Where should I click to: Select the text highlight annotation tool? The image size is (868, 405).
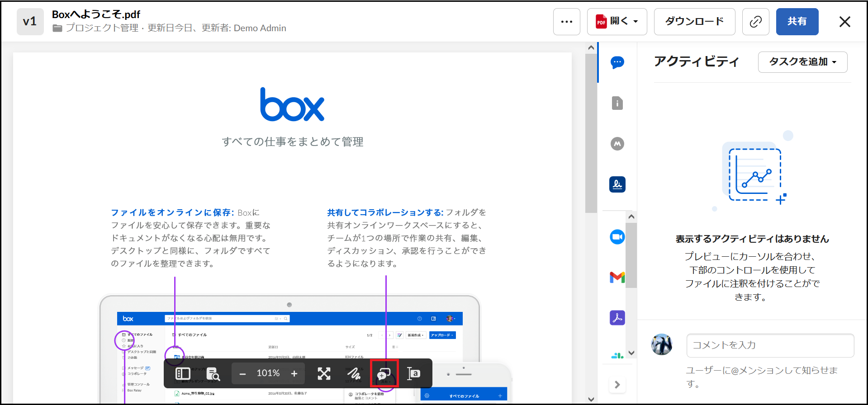414,373
